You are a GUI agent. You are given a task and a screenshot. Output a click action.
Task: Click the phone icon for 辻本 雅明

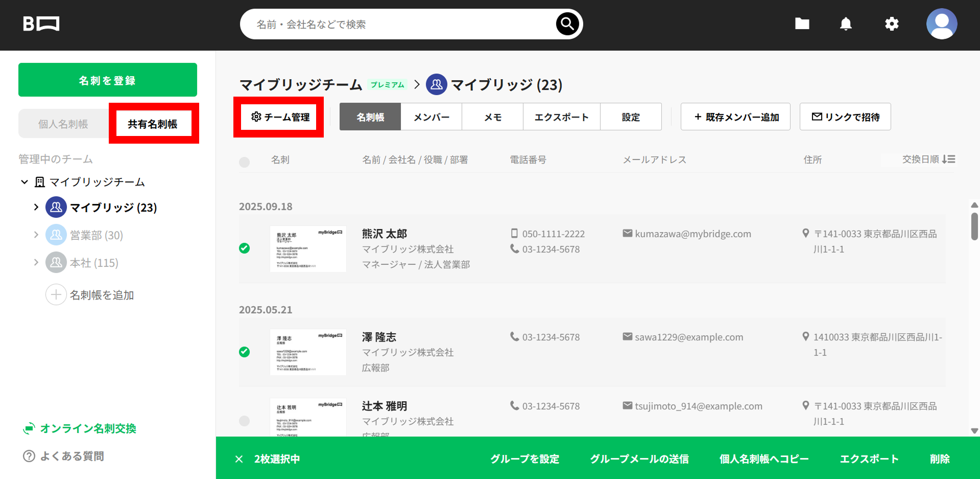(514, 405)
